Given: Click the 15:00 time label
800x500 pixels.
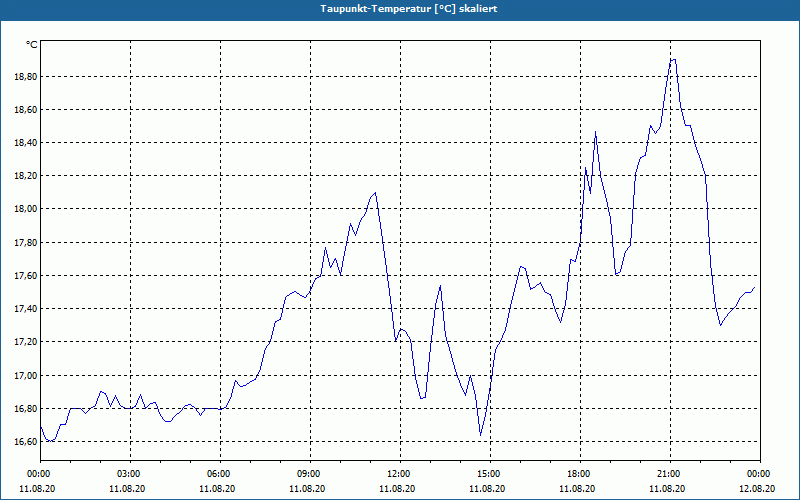Looking at the screenshot, I should tap(487, 474).
